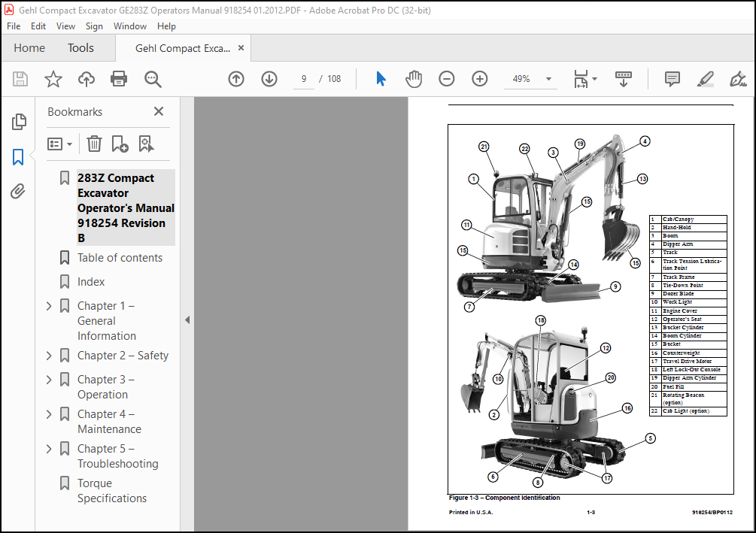Collapse the navigation pane arrow

coord(187,320)
